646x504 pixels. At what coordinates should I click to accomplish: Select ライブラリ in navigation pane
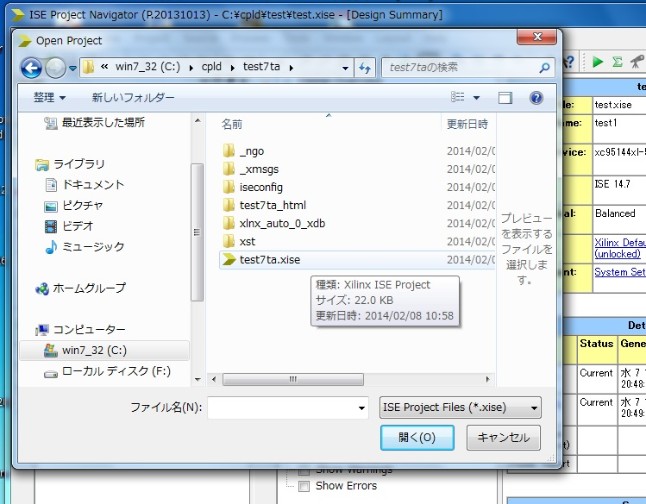70,164
